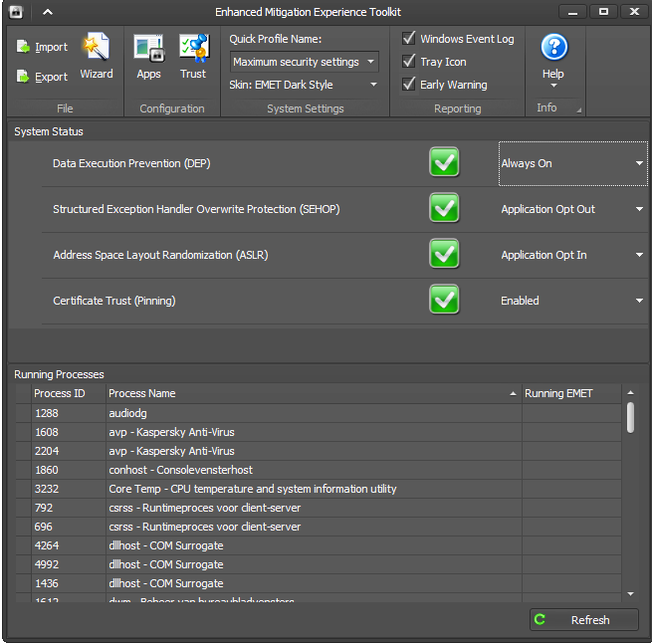Click the Export icon
The image size is (652, 644).
[23, 77]
